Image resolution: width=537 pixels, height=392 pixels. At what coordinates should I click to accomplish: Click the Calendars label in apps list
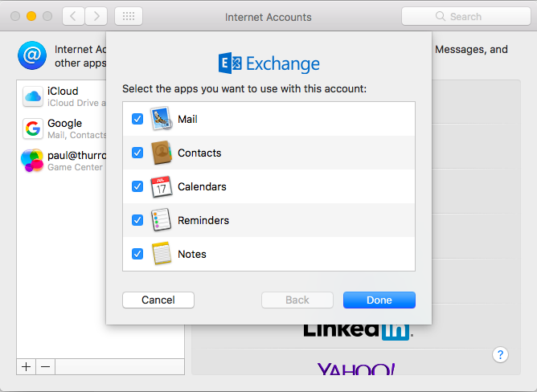[x=202, y=186]
